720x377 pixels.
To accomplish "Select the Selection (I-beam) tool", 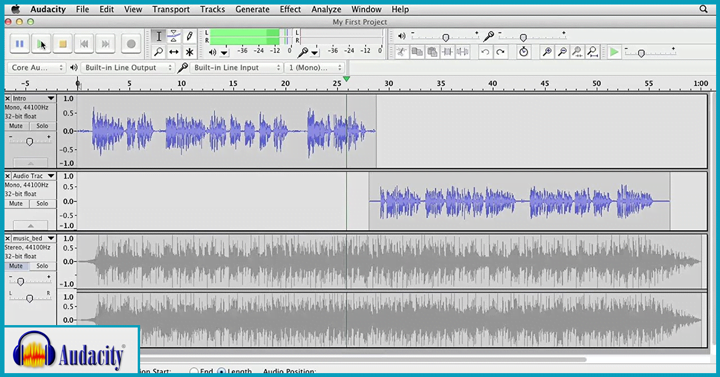I will coord(158,36).
